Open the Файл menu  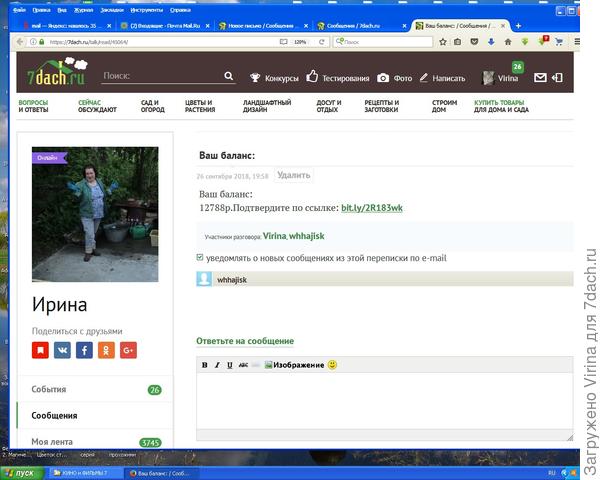click(20, 10)
